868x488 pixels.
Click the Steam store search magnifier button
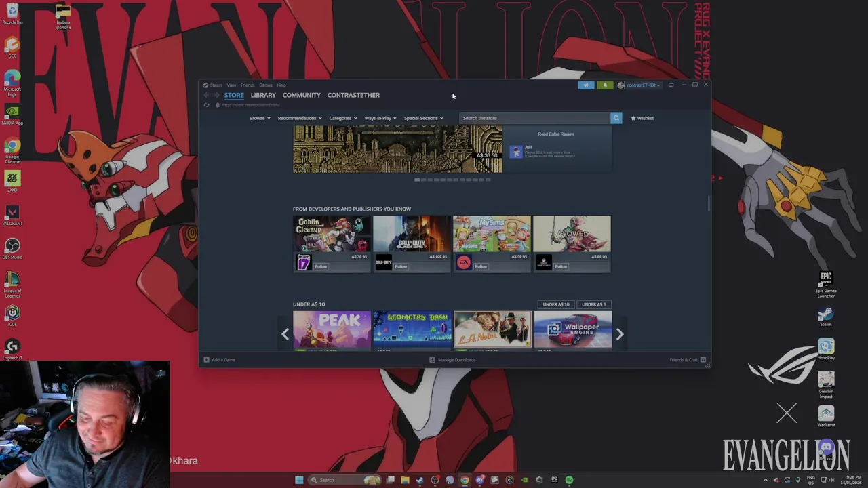point(616,118)
